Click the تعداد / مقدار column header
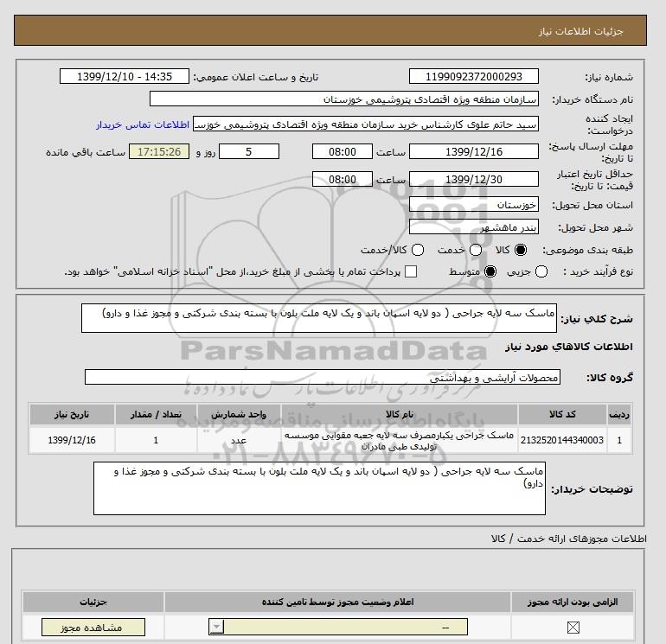Screen dimensions: 666x644 [x=156, y=414]
